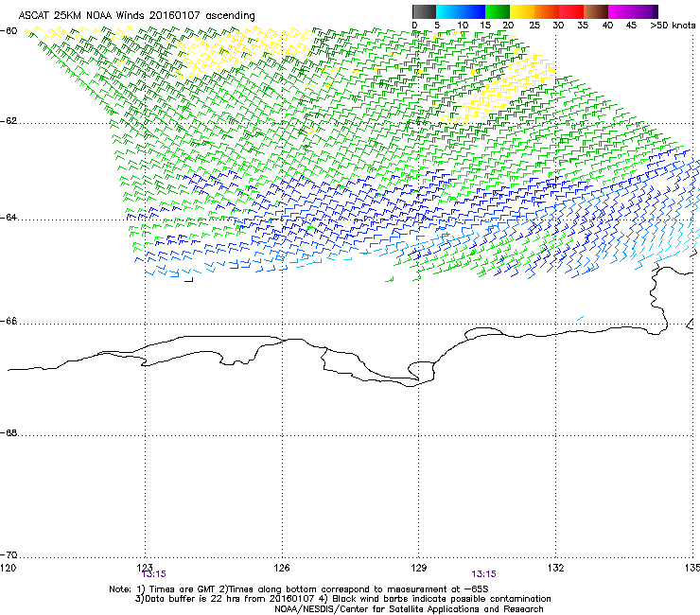Click the '20' label under the legend
The image size is (700, 615).
[508, 26]
